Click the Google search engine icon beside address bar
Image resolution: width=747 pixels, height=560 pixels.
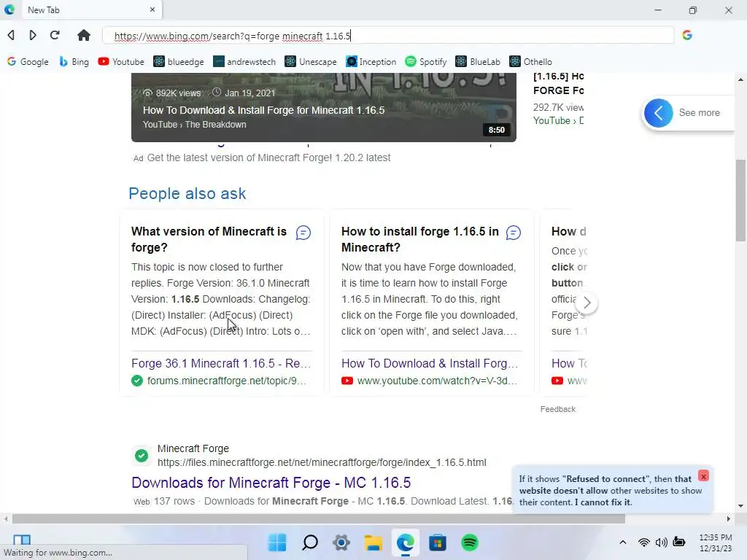tap(687, 35)
